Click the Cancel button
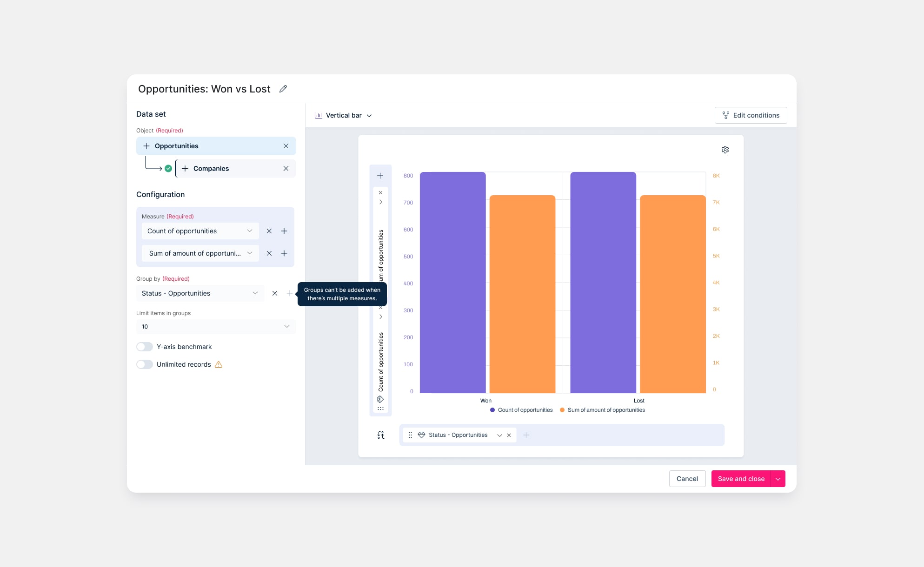This screenshot has width=924, height=567. pyautogui.click(x=687, y=479)
